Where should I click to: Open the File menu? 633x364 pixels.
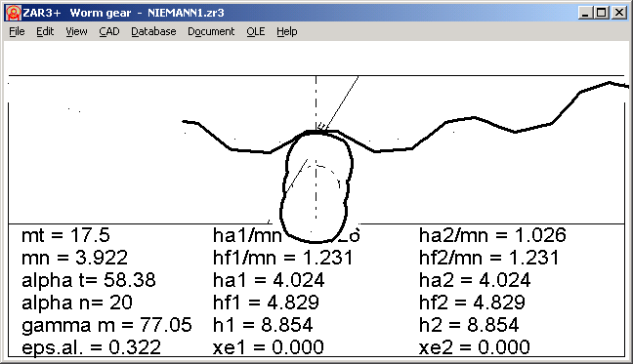click(x=17, y=31)
